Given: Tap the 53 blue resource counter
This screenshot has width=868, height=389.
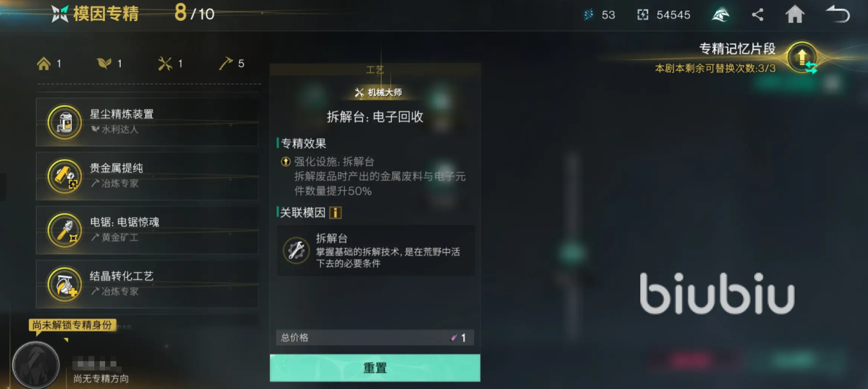Looking at the screenshot, I should pos(599,15).
